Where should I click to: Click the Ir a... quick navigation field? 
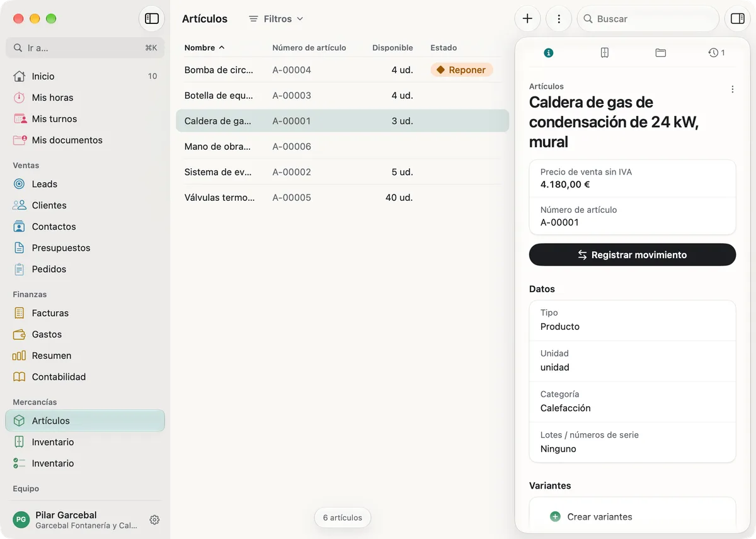[x=85, y=48]
